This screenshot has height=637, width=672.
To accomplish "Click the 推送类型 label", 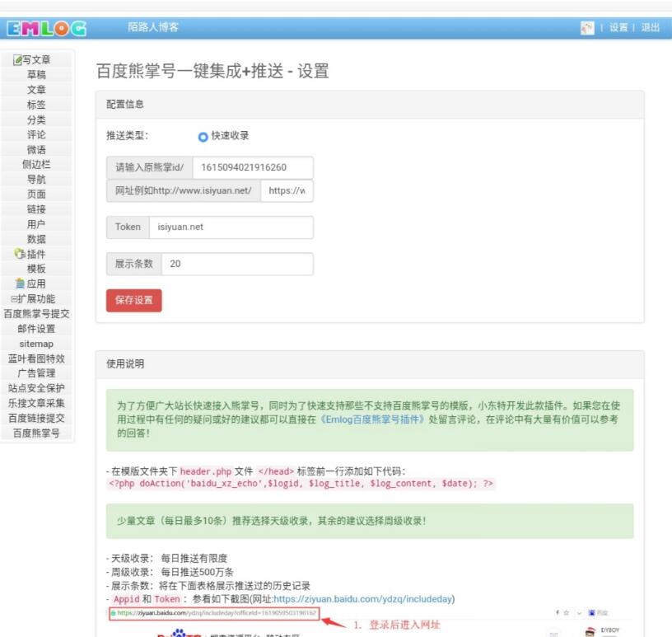I will point(128,135).
